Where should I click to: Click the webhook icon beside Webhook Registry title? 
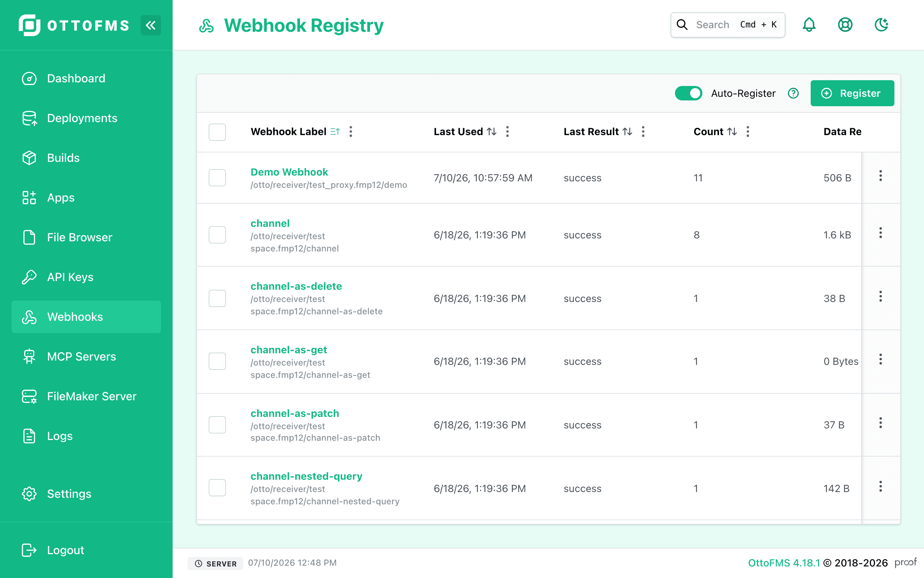coord(206,26)
